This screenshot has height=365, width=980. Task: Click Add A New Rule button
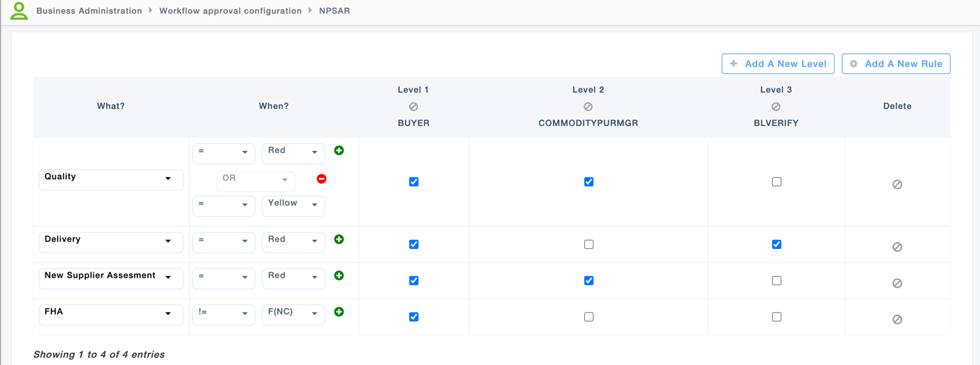[896, 64]
